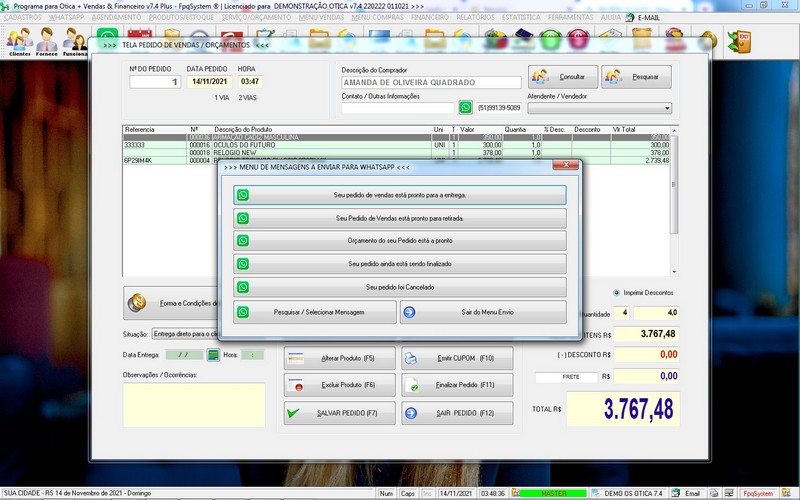Open the ESTATISTICA menu
This screenshot has width=800, height=500.
tap(521, 17)
